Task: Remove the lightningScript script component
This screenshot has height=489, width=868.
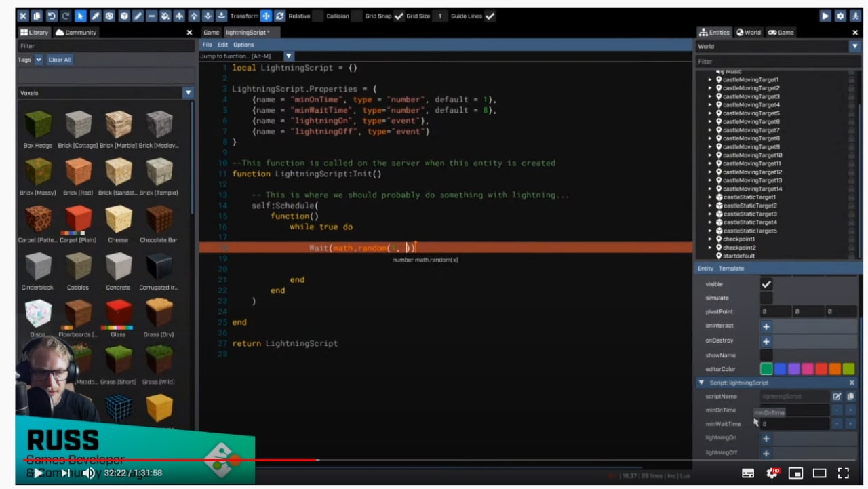Action: click(852, 383)
